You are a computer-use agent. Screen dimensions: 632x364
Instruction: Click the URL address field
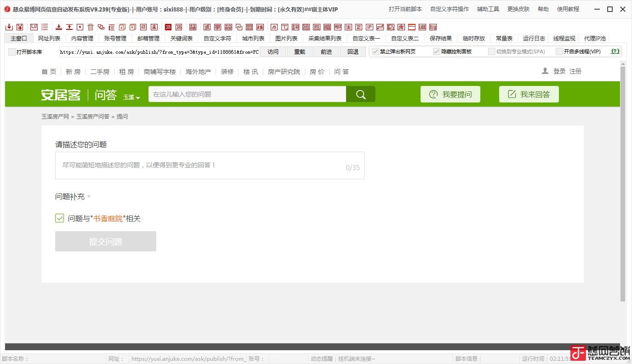(159, 52)
